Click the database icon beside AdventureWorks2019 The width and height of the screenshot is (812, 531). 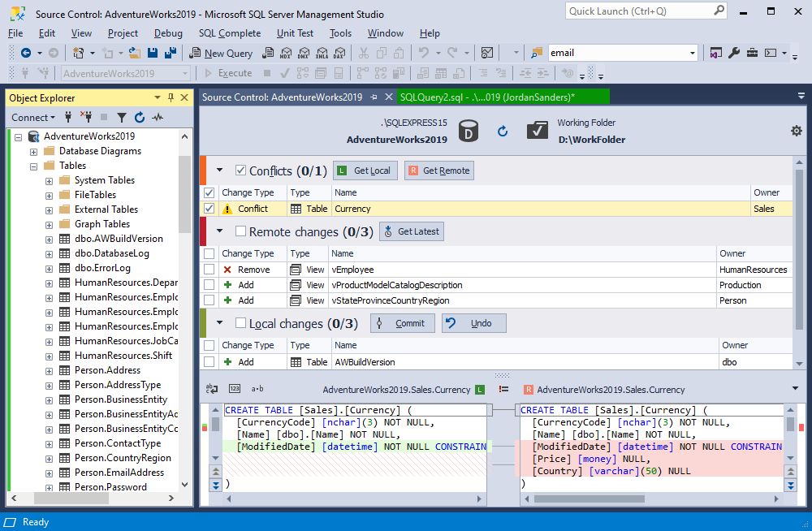pos(469,131)
